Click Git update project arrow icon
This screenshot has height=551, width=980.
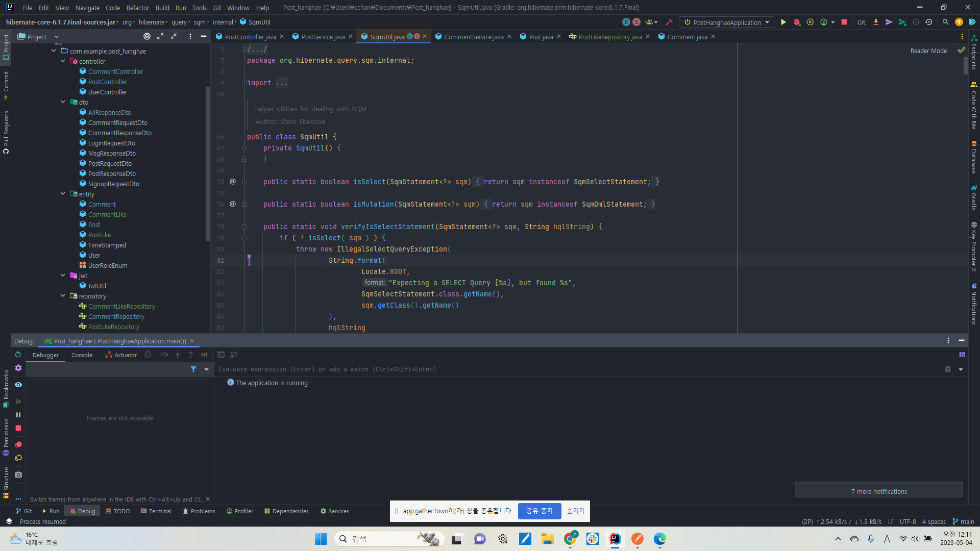click(x=876, y=22)
